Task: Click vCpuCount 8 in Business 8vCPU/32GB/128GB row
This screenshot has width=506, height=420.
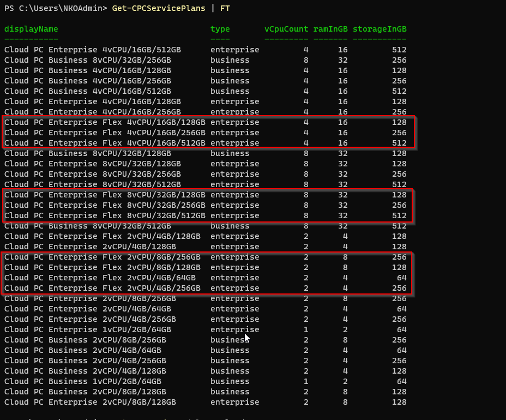Action: 306,153
